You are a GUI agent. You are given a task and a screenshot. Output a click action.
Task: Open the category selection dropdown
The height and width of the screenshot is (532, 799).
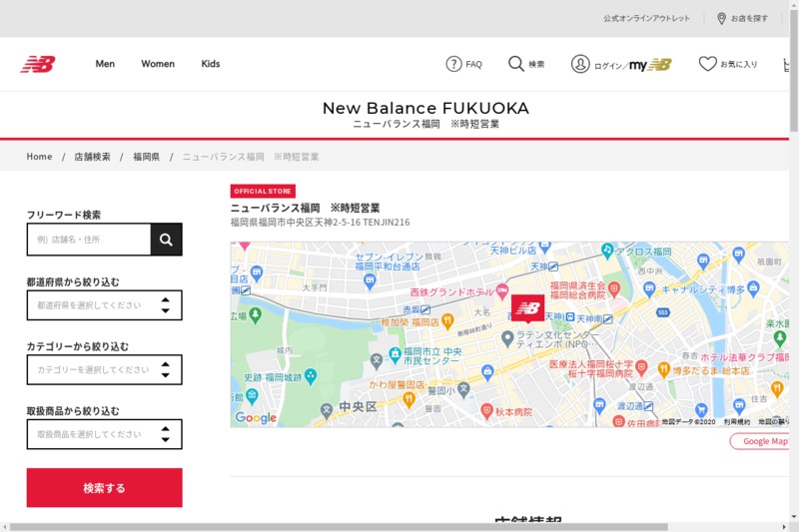pyautogui.click(x=105, y=369)
